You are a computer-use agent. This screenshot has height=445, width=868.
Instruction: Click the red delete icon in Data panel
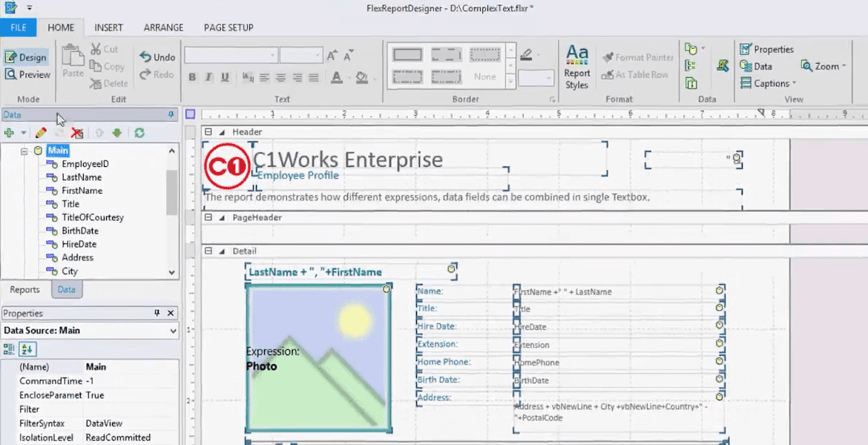tap(76, 133)
